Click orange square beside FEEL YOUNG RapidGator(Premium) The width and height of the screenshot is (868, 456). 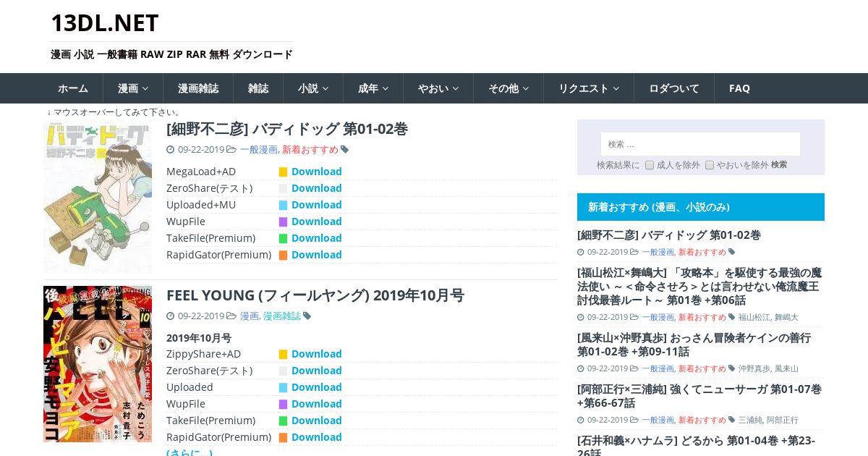point(284,438)
